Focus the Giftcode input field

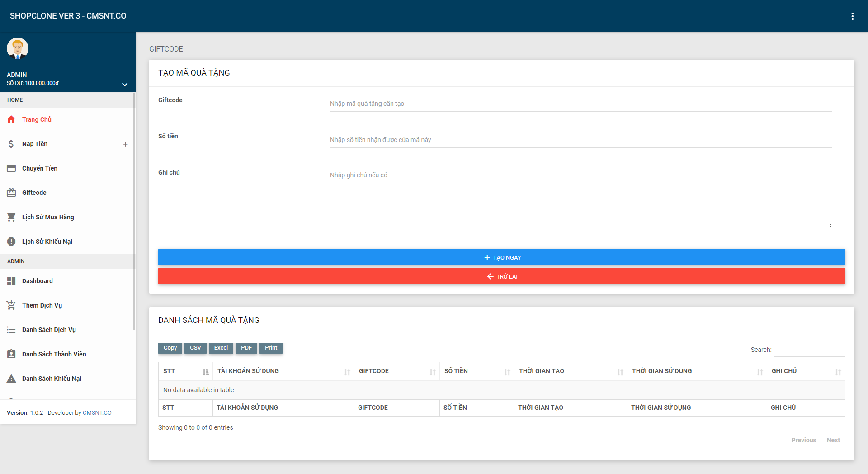tap(580, 104)
